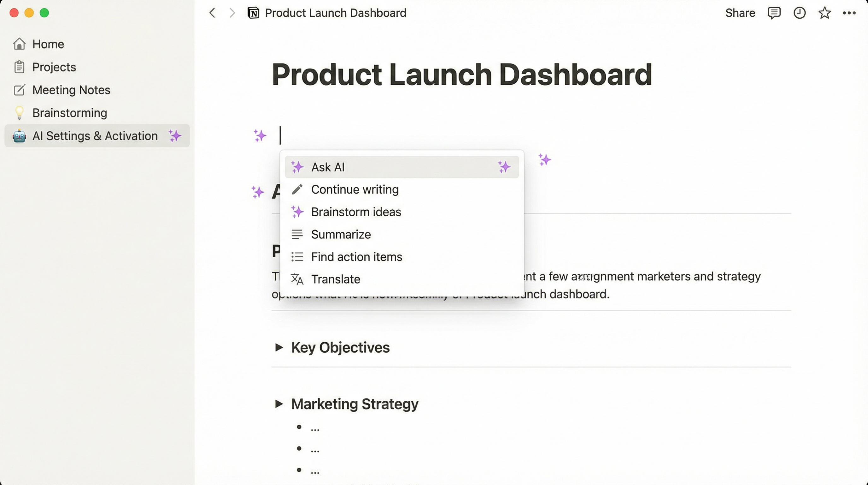The height and width of the screenshot is (485, 868).
Task: Open page history via the clock icon
Action: [x=799, y=13]
